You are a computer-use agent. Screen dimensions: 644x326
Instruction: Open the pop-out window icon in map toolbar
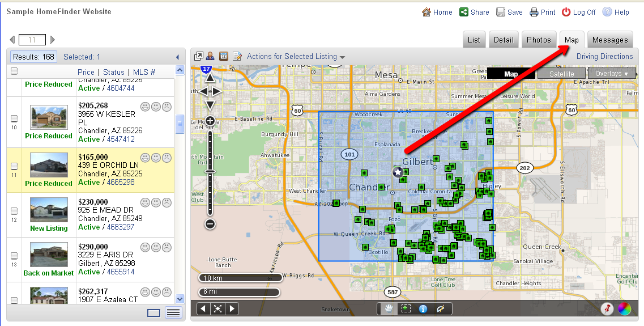tap(199, 56)
